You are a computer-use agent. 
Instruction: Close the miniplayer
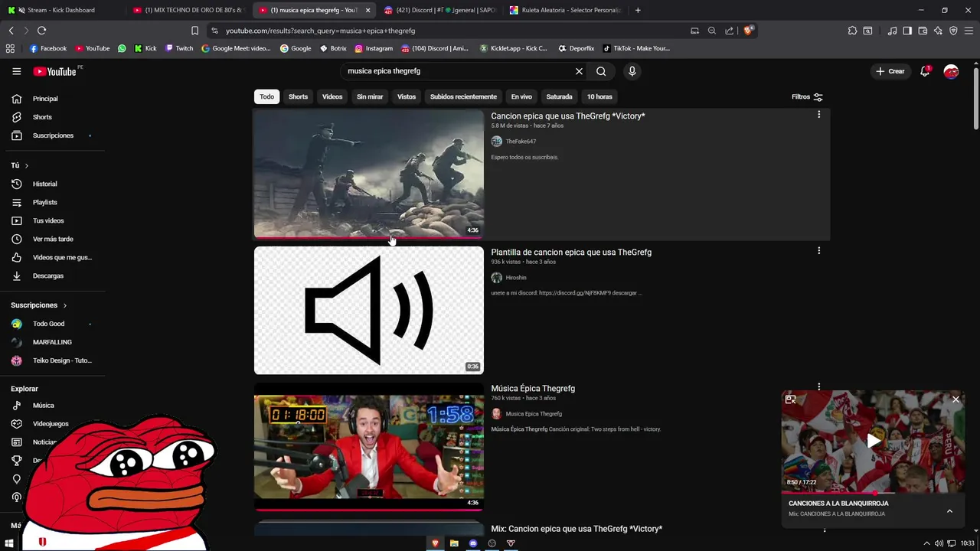pos(955,399)
